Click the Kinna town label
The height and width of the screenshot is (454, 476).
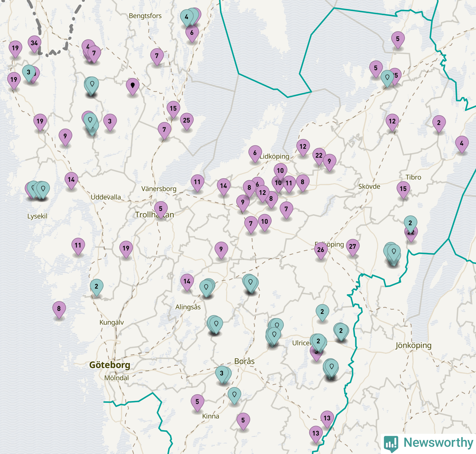[x=211, y=416]
